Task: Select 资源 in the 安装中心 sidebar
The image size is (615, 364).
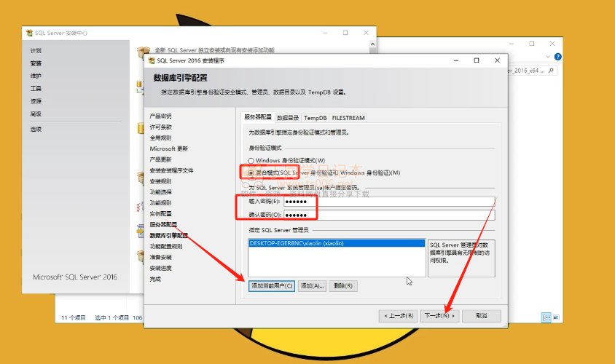Action: point(36,101)
